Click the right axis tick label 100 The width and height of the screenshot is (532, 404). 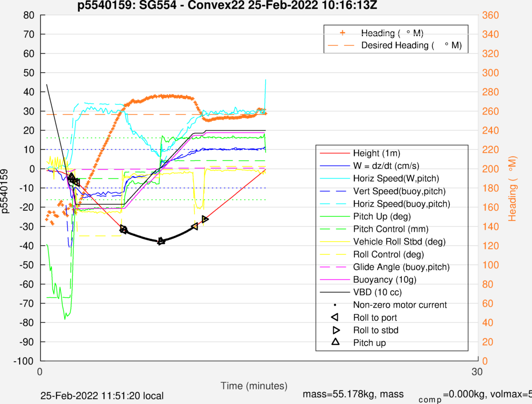coord(490,265)
